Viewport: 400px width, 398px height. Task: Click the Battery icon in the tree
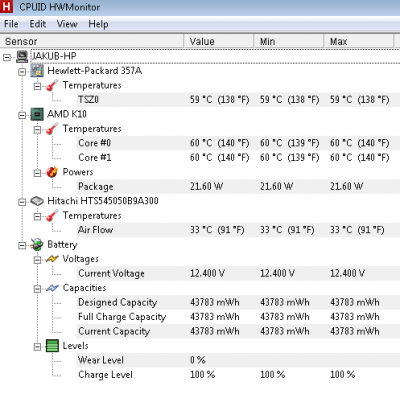[37, 245]
